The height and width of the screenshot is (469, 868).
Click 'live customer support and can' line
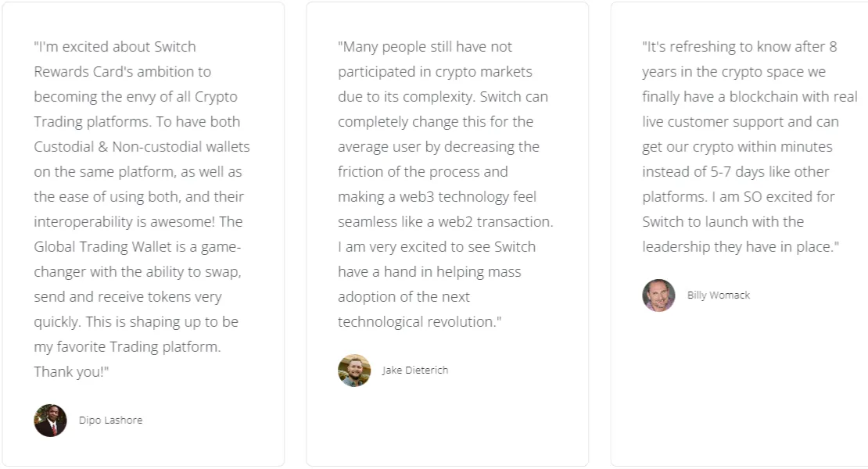741,122
